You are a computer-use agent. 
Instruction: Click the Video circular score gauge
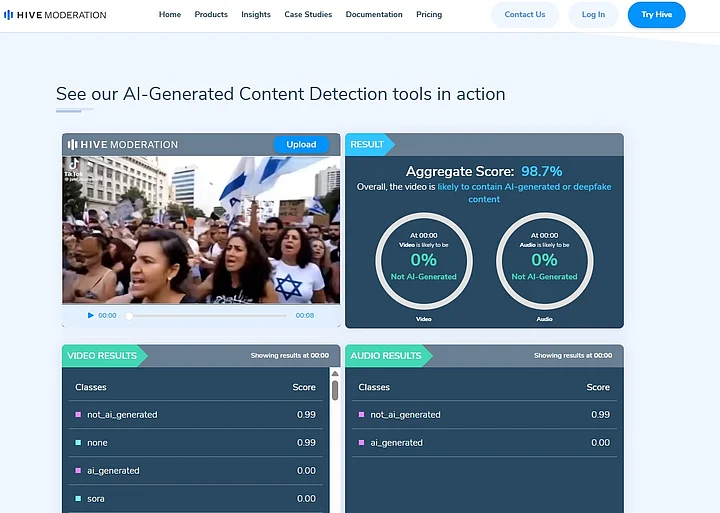(x=423, y=261)
